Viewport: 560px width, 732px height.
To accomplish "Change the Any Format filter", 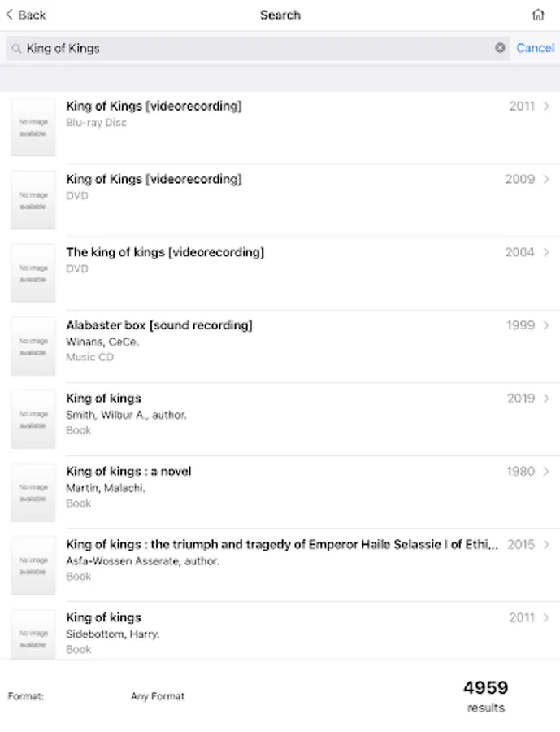I will click(158, 696).
